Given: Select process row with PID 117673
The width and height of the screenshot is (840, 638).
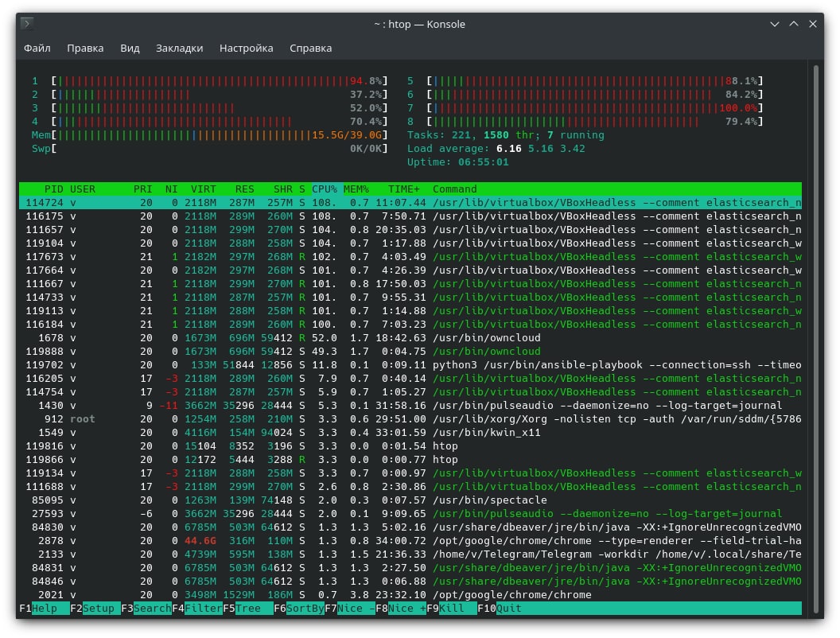Looking at the screenshot, I should point(410,257).
